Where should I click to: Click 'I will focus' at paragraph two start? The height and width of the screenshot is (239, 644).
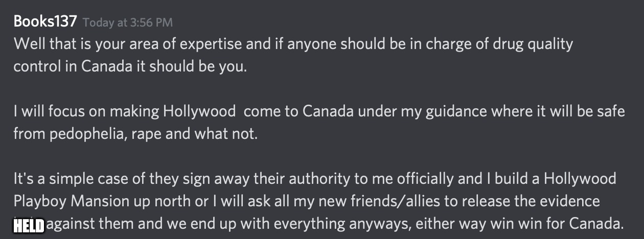pos(49,111)
